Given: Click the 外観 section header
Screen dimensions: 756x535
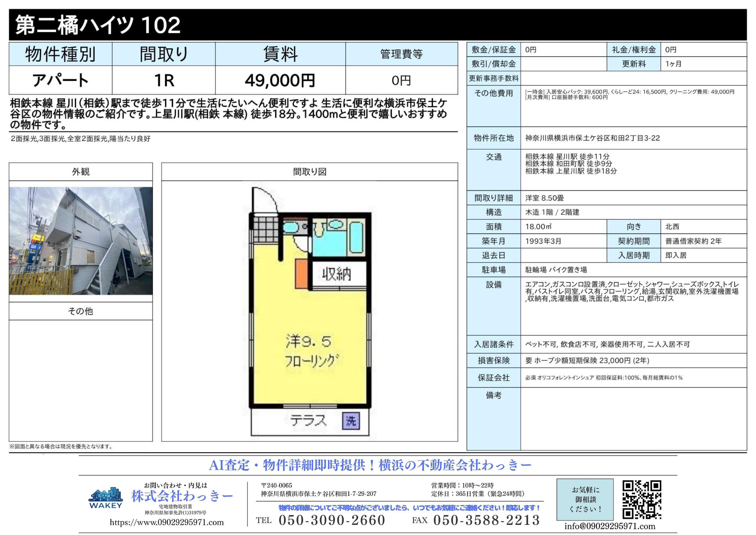Looking at the screenshot, I should (81, 172).
